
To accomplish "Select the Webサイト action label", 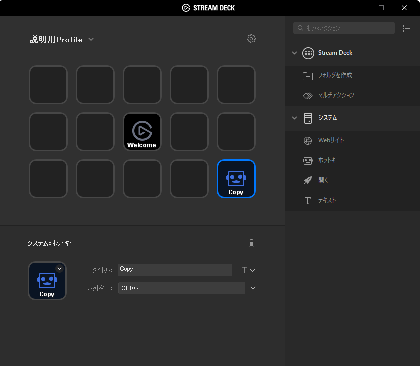I will [331, 140].
